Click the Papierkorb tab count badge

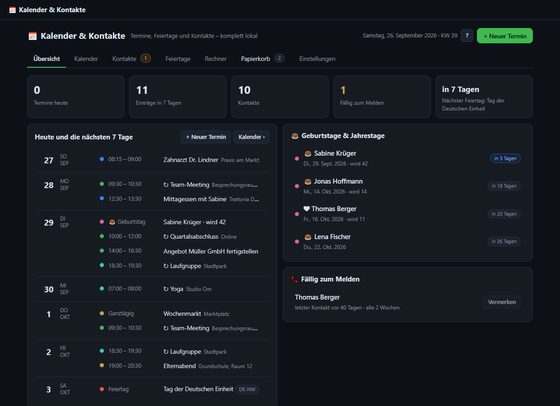click(x=280, y=58)
